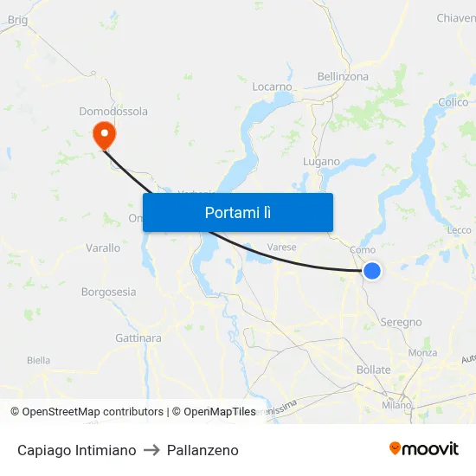Click the Varese city label

click(x=281, y=248)
